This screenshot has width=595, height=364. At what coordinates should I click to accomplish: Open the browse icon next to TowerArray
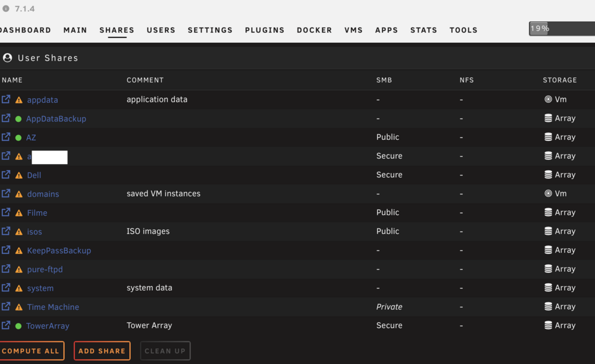[6, 325]
